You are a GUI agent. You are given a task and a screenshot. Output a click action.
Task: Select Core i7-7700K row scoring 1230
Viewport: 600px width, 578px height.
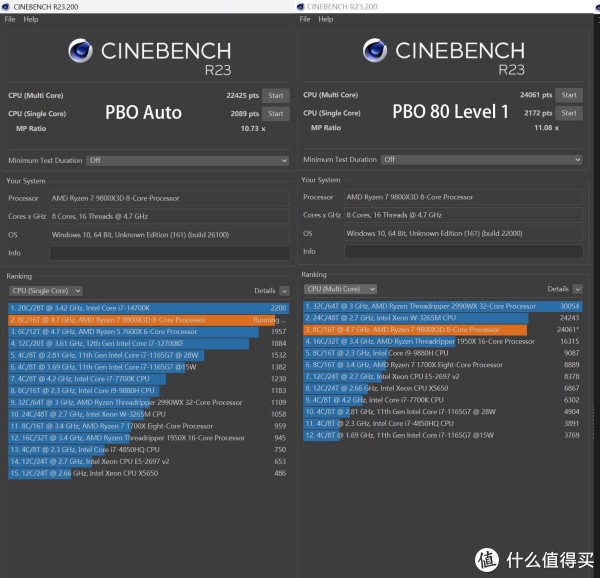click(x=148, y=379)
